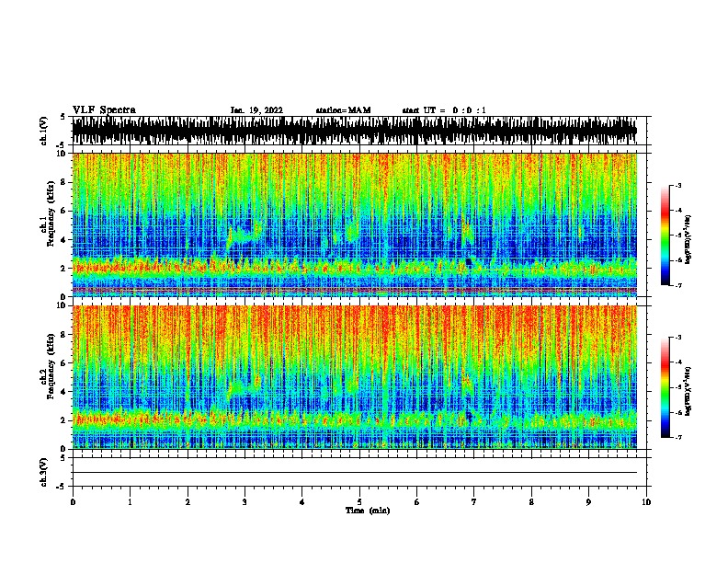Viewport: 728px width, 563px height.
Task: Select the ch.1 "Frequency (kHz)" axis label
Action: [51, 213]
